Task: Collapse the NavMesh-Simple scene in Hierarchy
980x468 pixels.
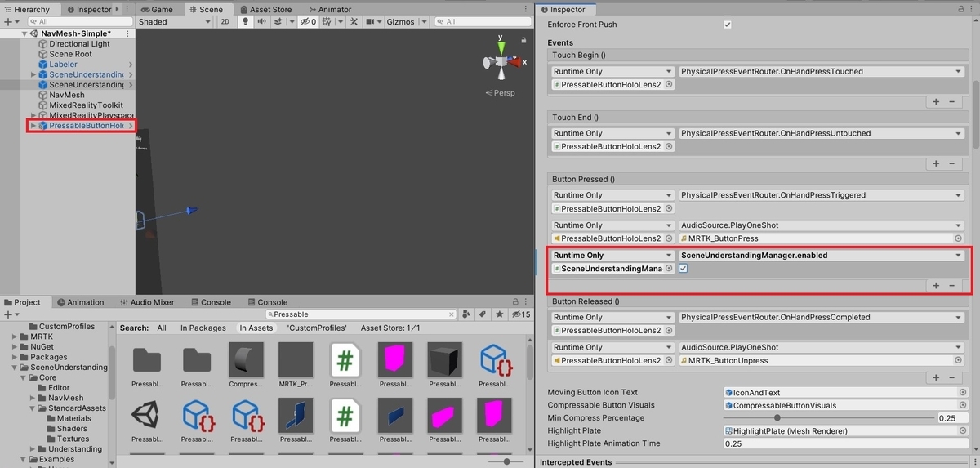Action: click(24, 33)
